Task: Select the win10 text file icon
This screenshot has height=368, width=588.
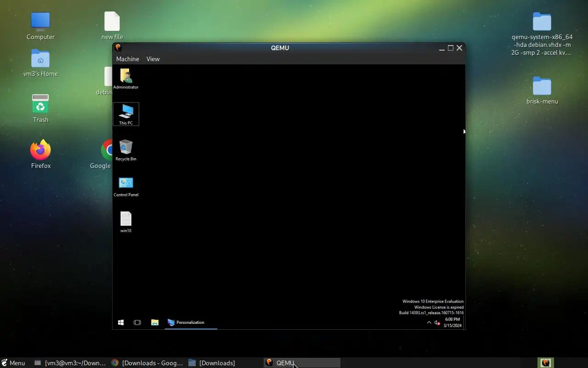Action: pos(126,222)
